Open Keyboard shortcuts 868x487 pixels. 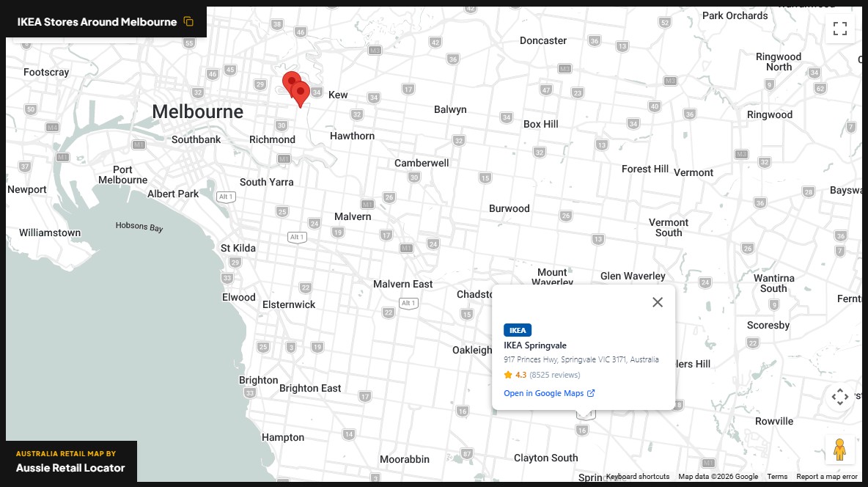pyautogui.click(x=638, y=477)
